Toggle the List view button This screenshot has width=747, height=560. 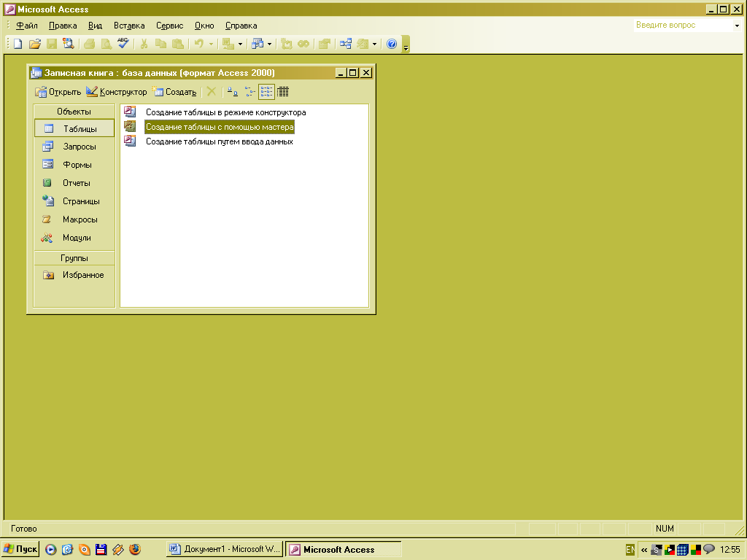pos(266,92)
